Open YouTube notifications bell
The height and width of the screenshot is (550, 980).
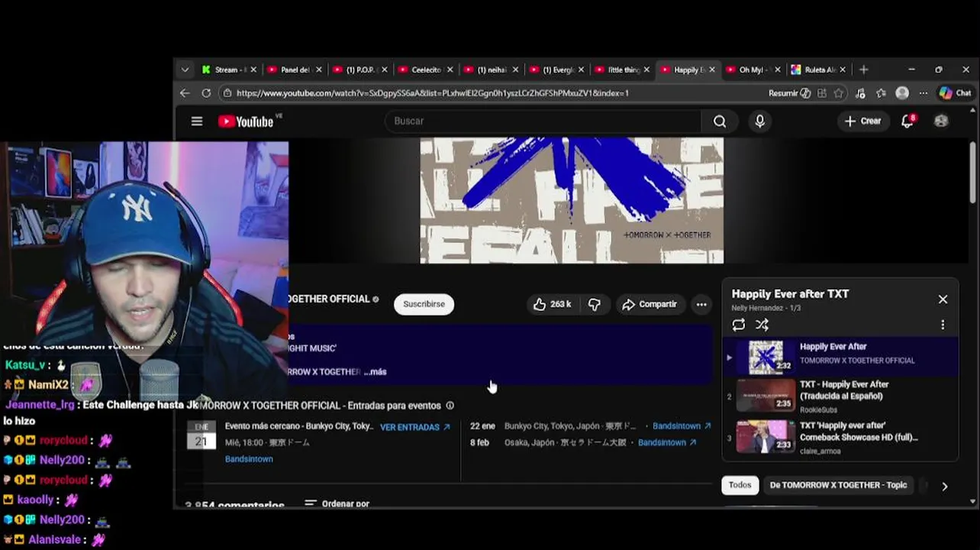click(907, 121)
